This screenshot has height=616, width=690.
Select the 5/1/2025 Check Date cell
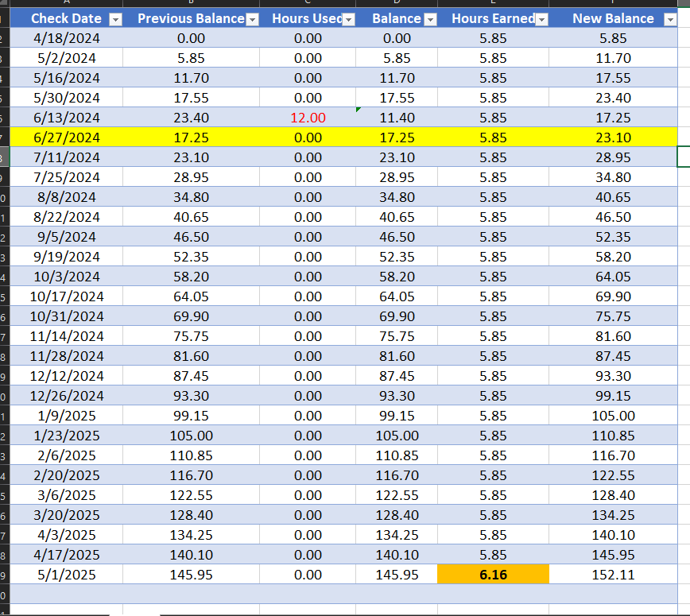click(x=67, y=574)
